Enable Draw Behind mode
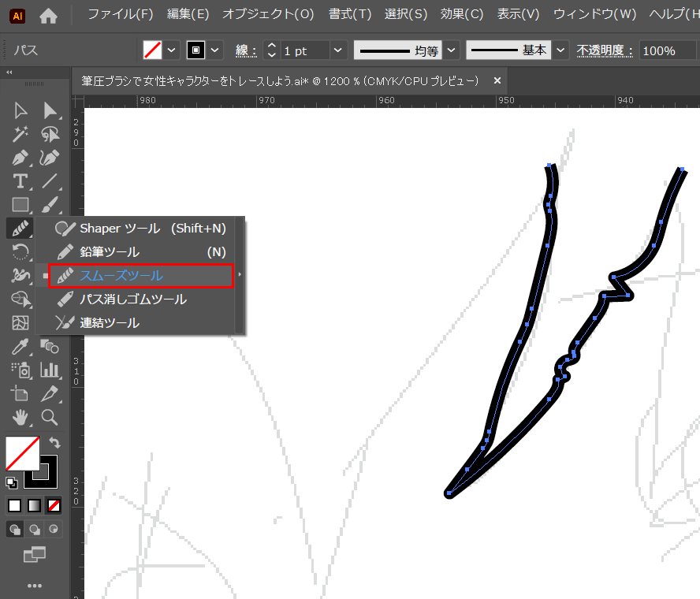Viewport: 700px width, 599px height. pyautogui.click(x=35, y=530)
